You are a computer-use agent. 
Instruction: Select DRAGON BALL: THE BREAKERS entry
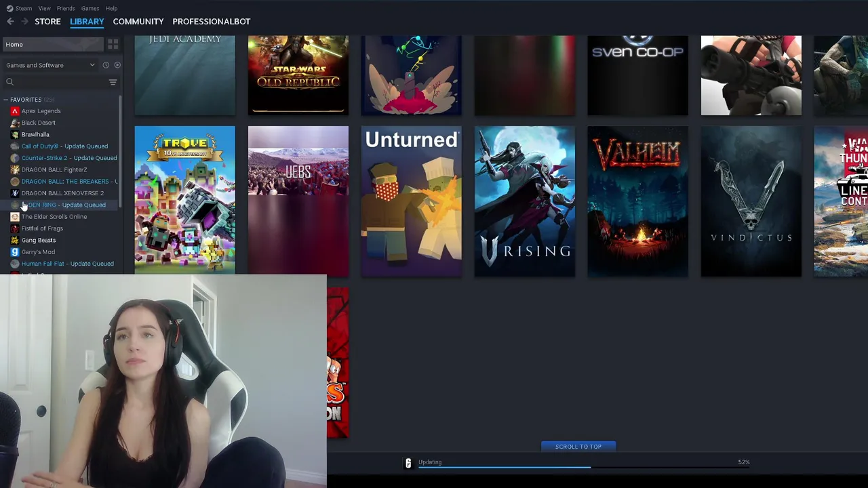(68, 182)
